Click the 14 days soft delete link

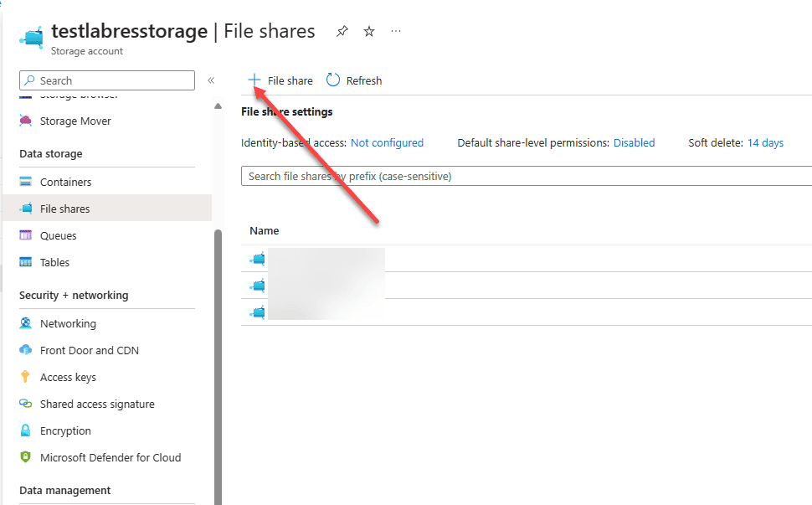765,143
